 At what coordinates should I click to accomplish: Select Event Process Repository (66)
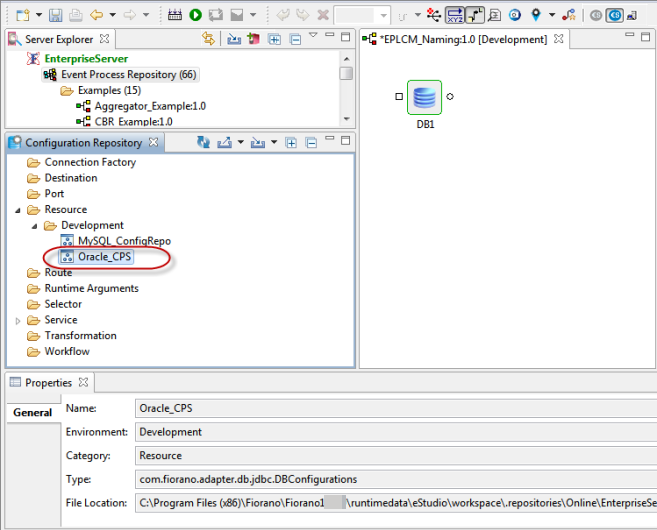click(129, 75)
